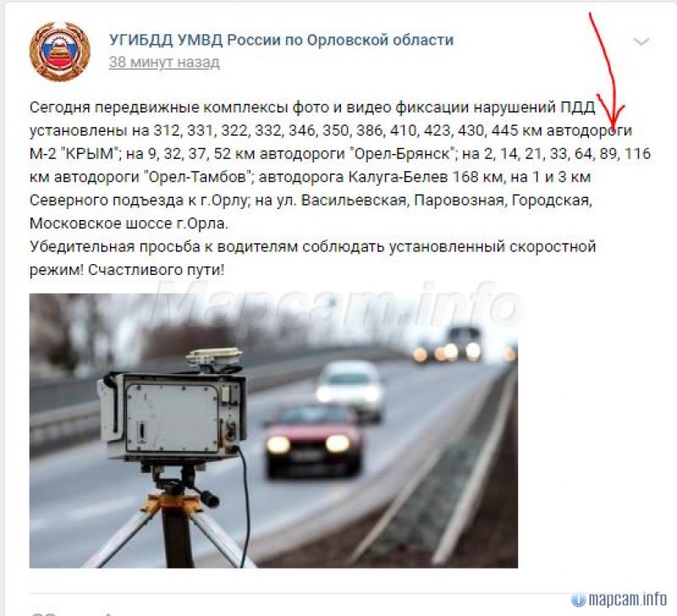Click the white car in the photo
This screenshot has height=616, width=677.
pyautogui.click(x=350, y=388)
